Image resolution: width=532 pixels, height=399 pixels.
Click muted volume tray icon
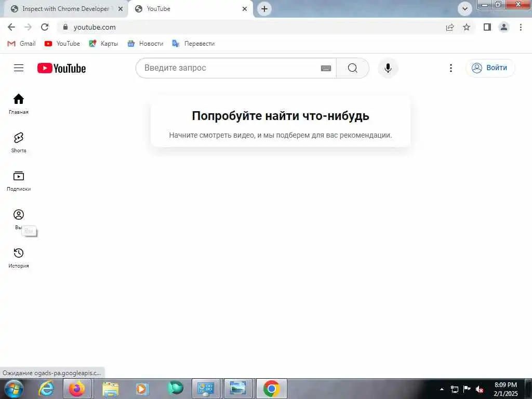tap(480, 389)
